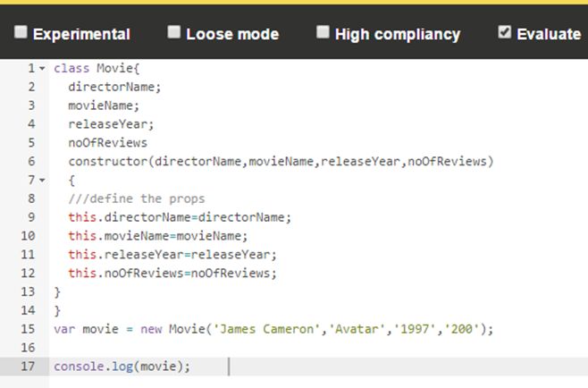This screenshot has width=588, height=388.
Task: Place cursor in console.log(movie) statement
Action: click(122, 367)
